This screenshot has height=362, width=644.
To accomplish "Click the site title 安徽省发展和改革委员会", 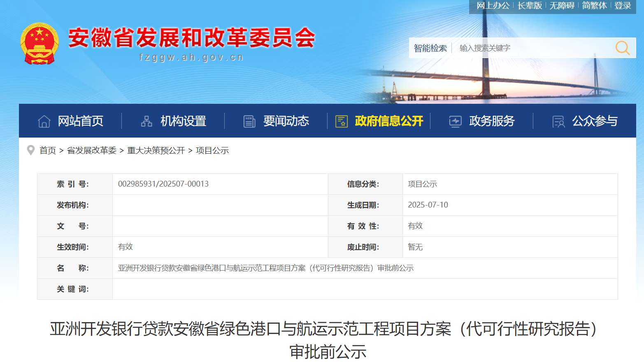I will 192,38.
